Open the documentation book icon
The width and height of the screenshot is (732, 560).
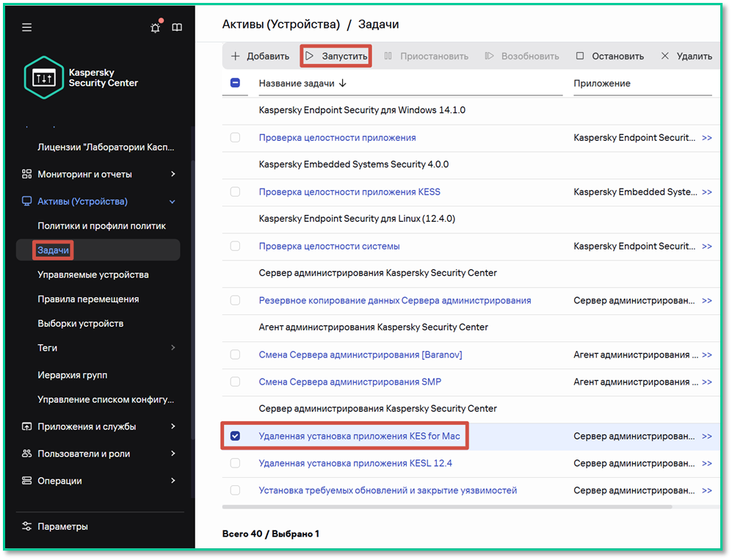tap(177, 28)
